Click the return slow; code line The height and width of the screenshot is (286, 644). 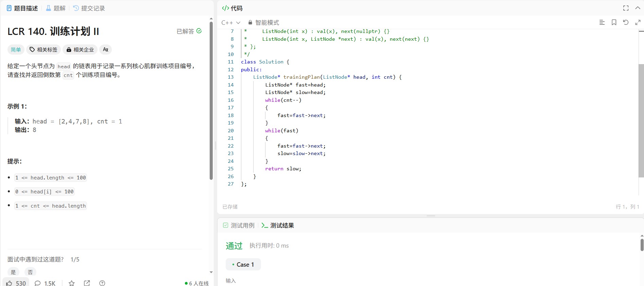[x=283, y=169]
